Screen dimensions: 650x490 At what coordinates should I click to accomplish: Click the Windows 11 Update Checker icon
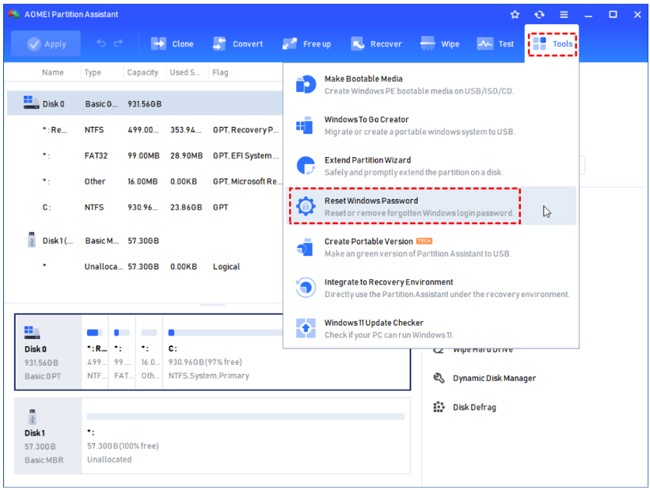306,328
